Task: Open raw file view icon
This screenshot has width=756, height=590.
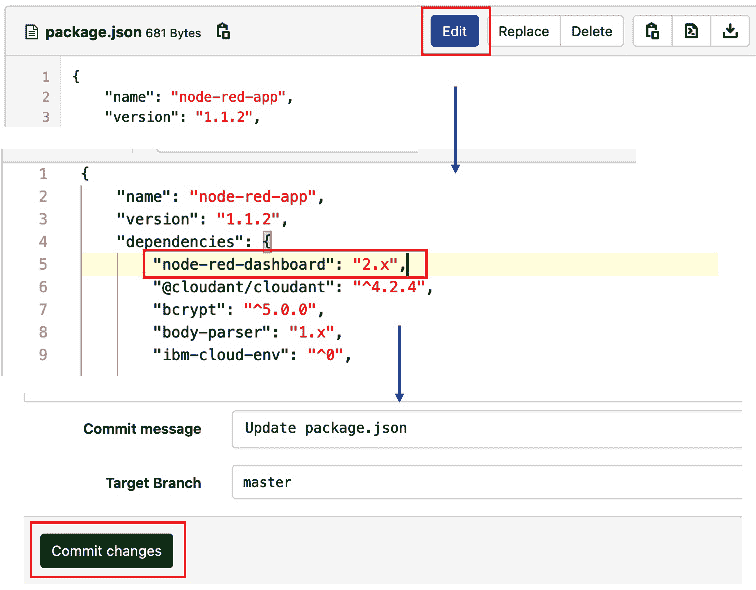Action: [691, 31]
